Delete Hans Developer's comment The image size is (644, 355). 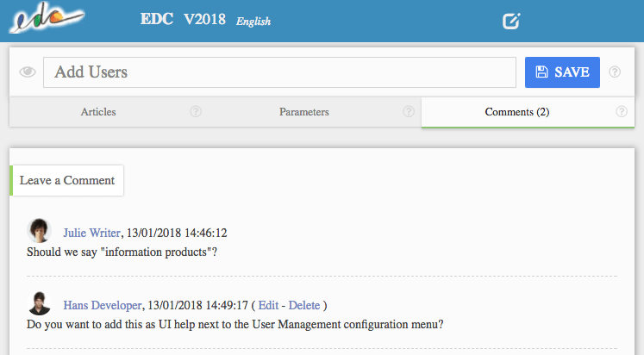[304, 305]
